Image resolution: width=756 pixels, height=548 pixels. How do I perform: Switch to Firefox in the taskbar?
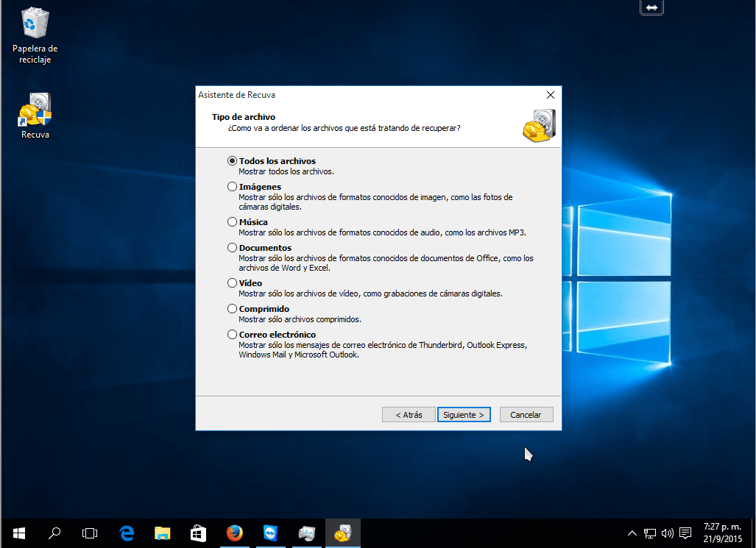pyautogui.click(x=234, y=533)
